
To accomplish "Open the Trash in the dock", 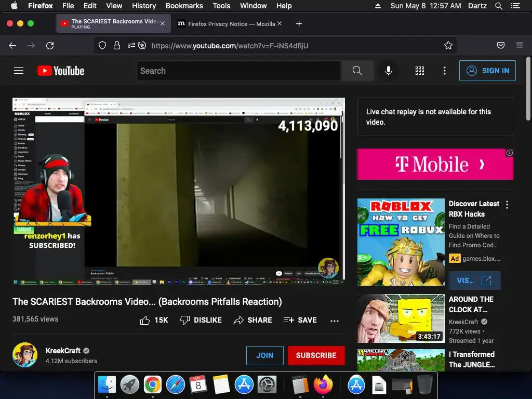I will [x=425, y=384].
